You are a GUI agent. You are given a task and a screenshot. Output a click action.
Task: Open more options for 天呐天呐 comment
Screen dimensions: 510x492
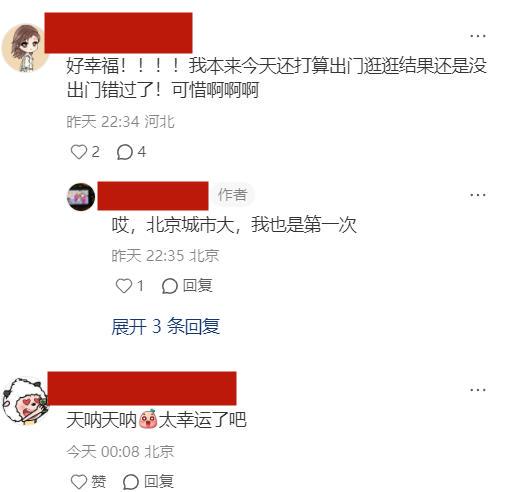coord(478,390)
